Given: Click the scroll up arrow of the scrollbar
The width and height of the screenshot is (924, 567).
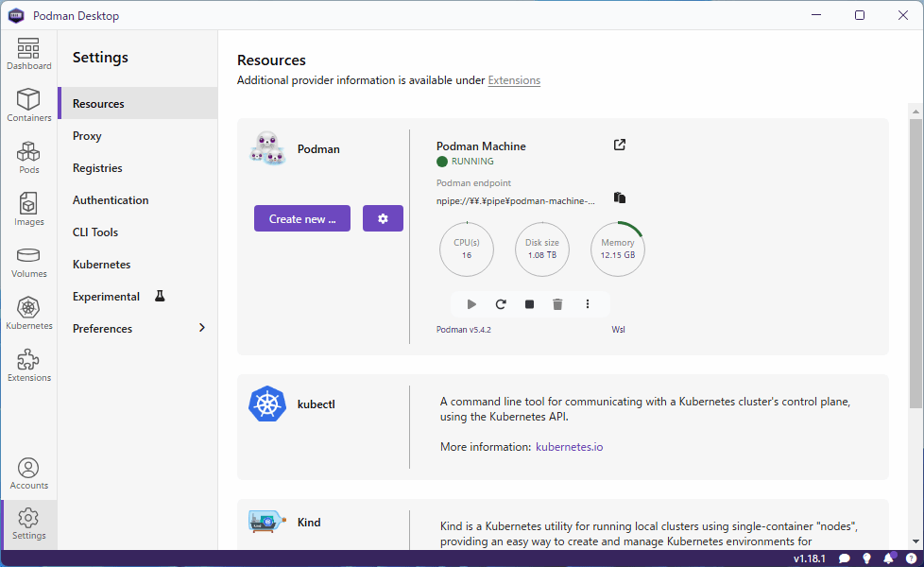Looking at the screenshot, I should (915, 111).
